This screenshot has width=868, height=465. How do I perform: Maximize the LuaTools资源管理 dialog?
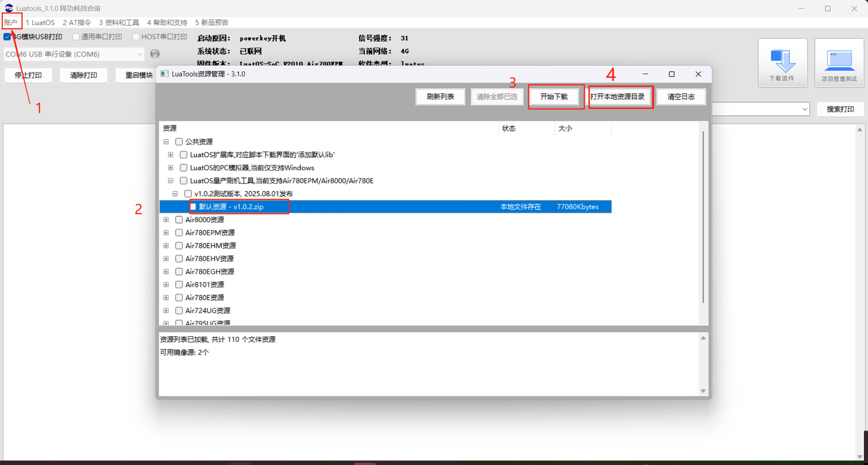point(672,74)
